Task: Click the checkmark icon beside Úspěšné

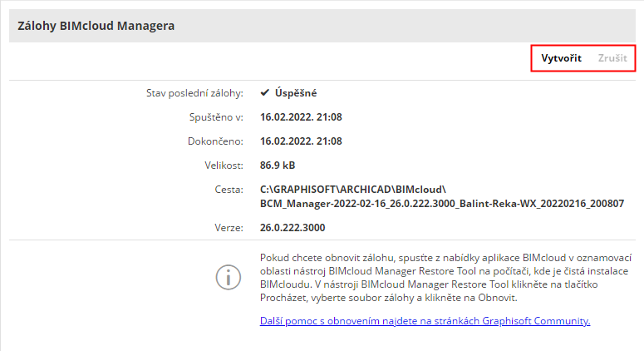Action: (264, 93)
